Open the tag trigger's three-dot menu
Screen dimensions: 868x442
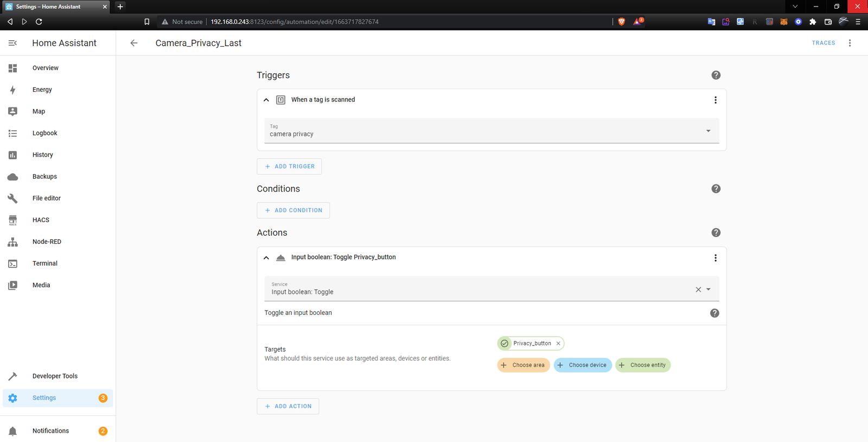click(715, 100)
